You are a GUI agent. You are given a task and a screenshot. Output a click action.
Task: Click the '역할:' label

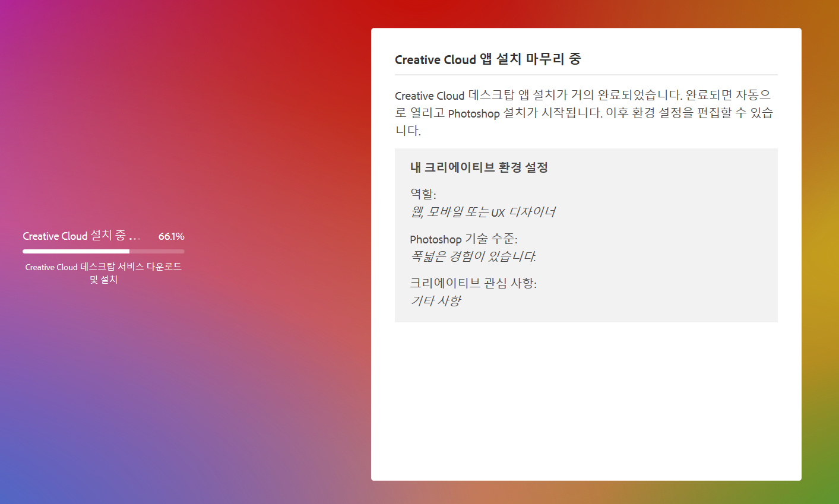(423, 194)
